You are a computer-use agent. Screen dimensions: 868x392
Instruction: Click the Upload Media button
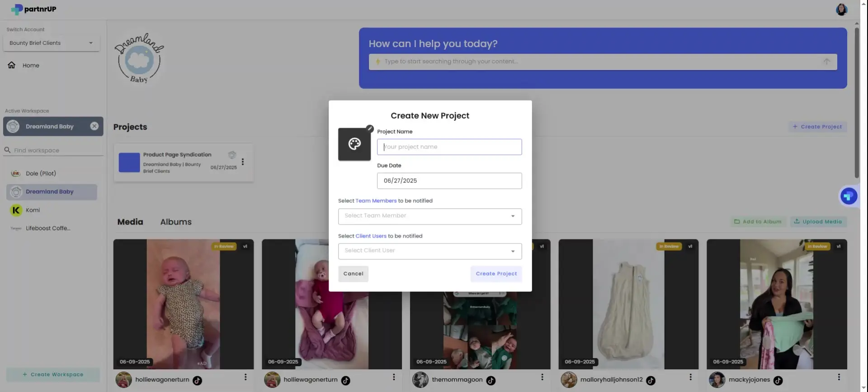click(x=818, y=222)
